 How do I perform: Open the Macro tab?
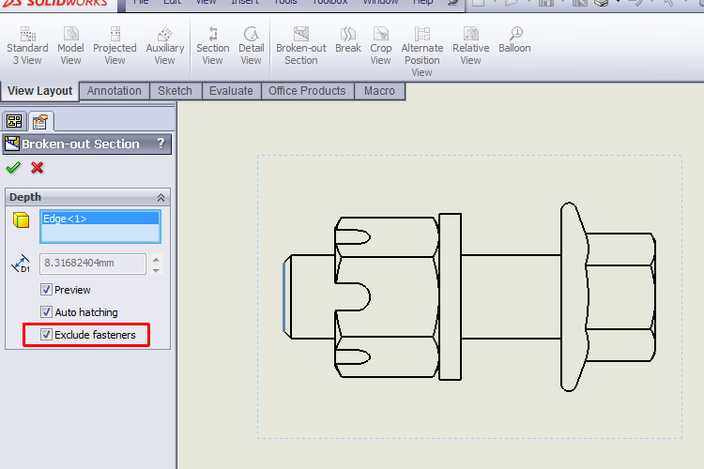click(379, 91)
